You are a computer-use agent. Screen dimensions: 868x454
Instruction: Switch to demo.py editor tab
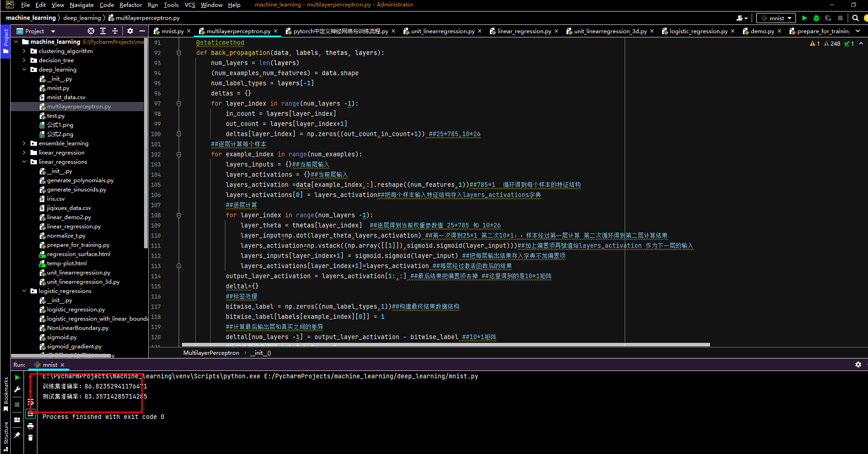(x=762, y=31)
